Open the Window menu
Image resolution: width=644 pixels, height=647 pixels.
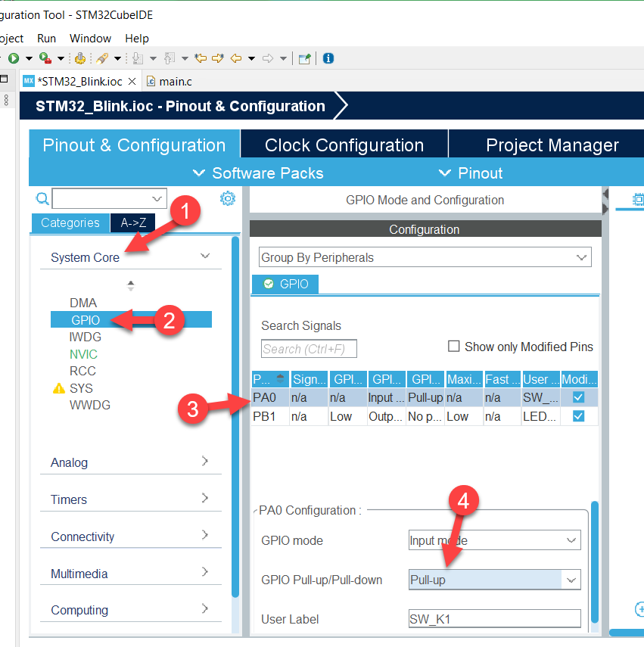(90, 39)
